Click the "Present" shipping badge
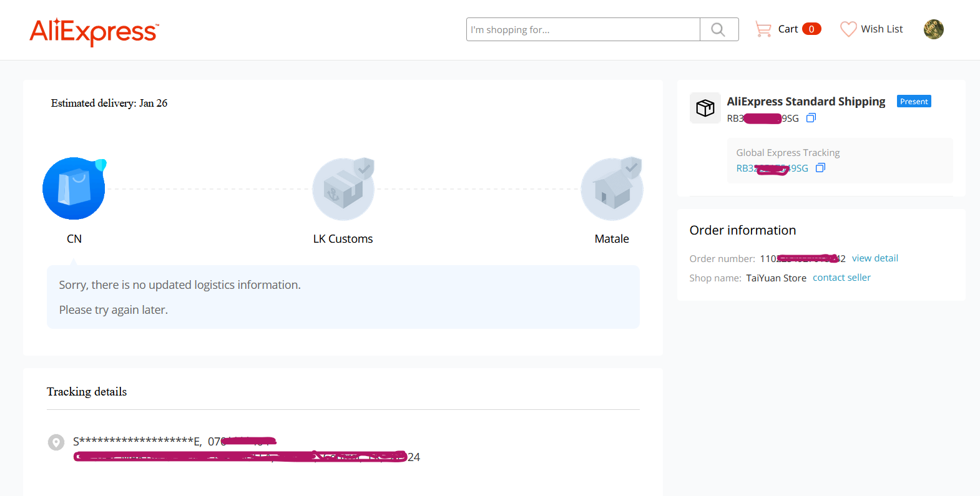 pos(914,102)
